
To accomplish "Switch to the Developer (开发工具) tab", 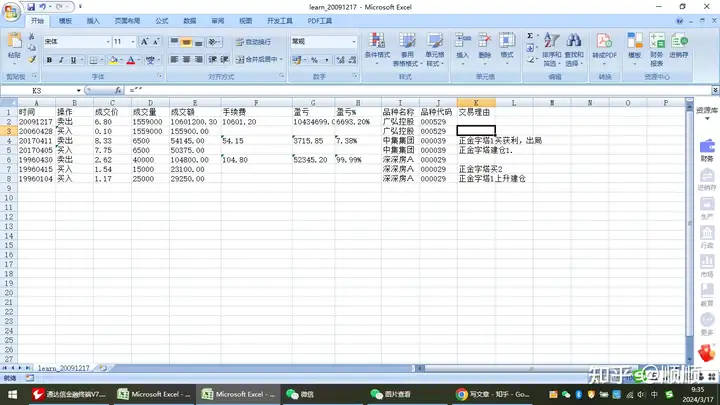I will point(280,21).
